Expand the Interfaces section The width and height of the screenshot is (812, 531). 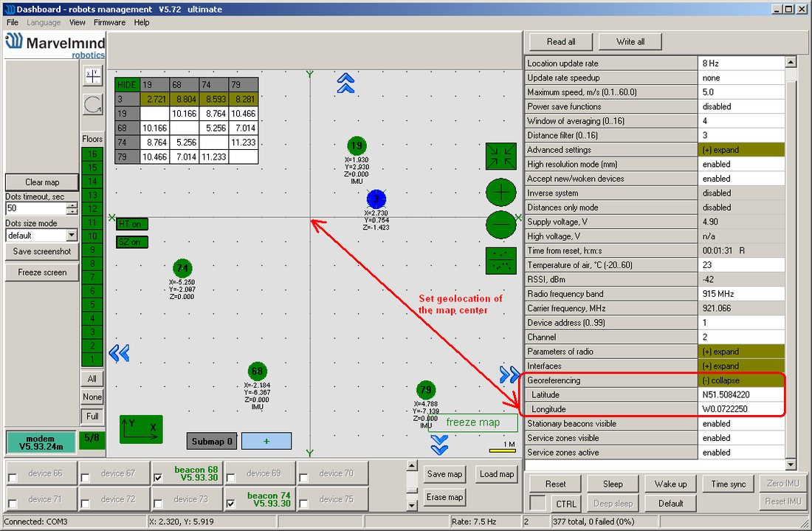[x=741, y=366]
